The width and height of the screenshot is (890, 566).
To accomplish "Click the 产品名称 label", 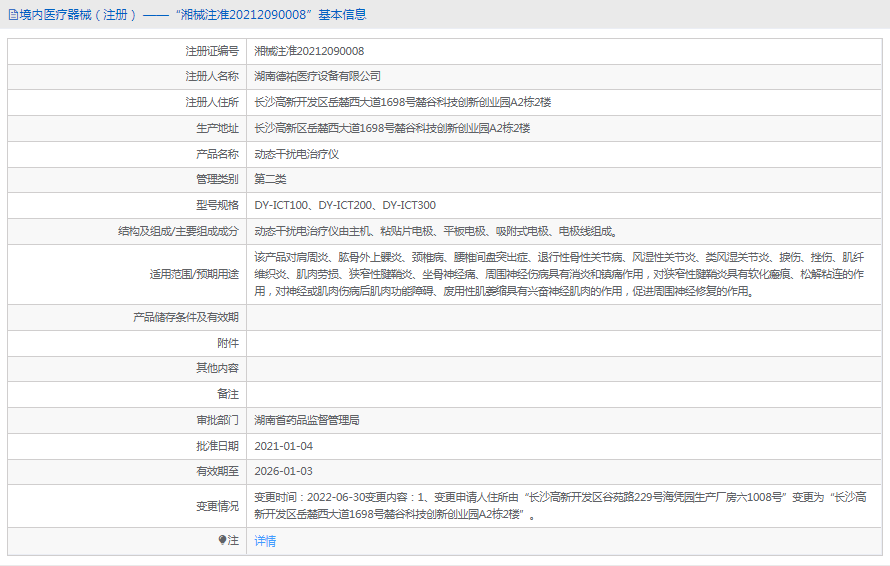I will 217,154.
